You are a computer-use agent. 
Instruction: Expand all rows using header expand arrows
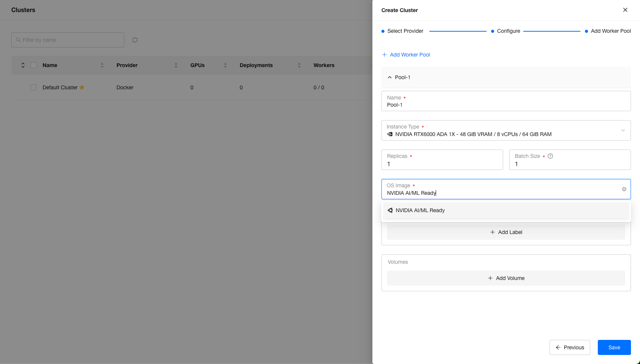click(23, 65)
